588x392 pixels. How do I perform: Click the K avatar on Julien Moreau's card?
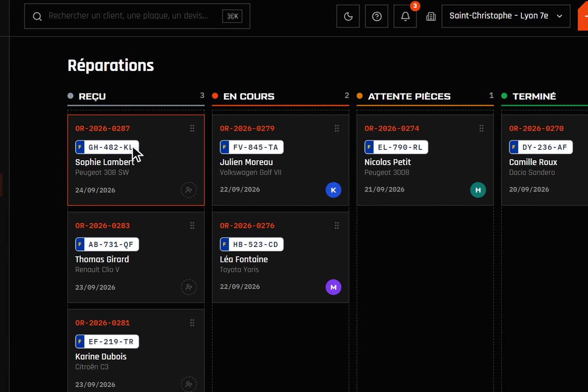tap(333, 190)
